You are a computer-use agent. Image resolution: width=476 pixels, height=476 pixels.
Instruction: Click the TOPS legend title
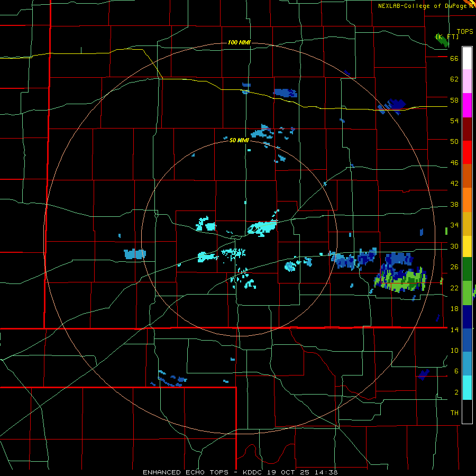465,32
